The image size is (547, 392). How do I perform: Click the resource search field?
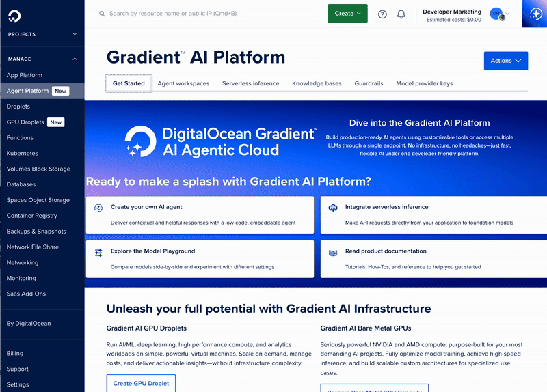coord(205,14)
